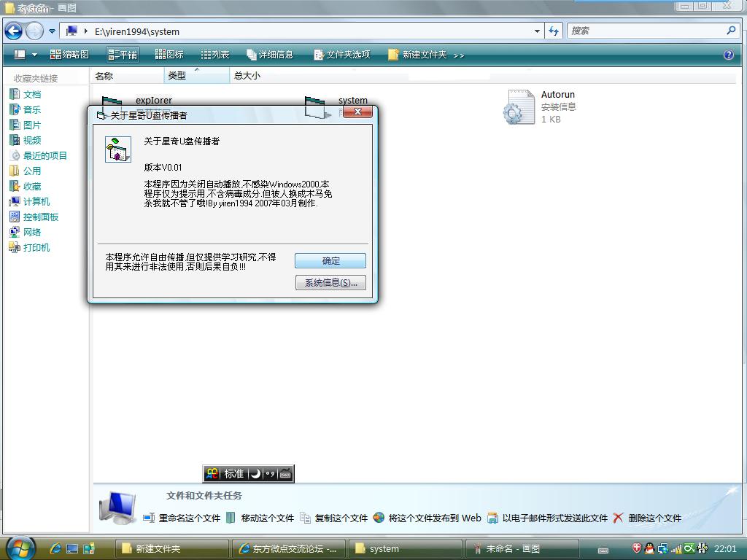Image resolution: width=747 pixels, height=560 pixels.
Task: Click the IME logo icon on the language bar
Action: [x=212, y=474]
